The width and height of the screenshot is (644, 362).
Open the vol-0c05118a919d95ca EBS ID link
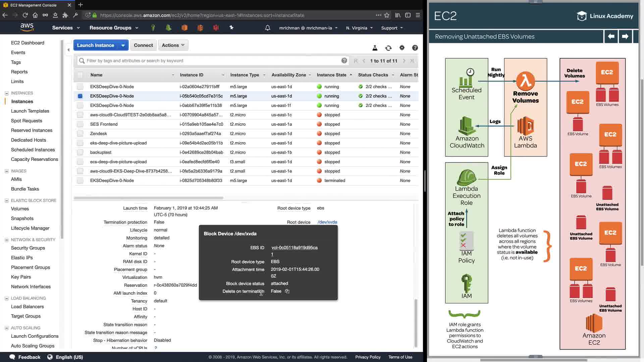pyautogui.click(x=294, y=247)
